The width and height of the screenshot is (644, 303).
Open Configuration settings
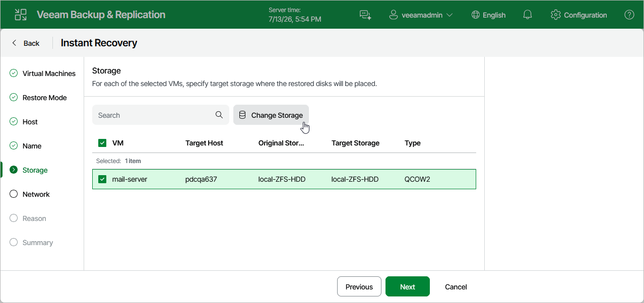click(x=579, y=15)
